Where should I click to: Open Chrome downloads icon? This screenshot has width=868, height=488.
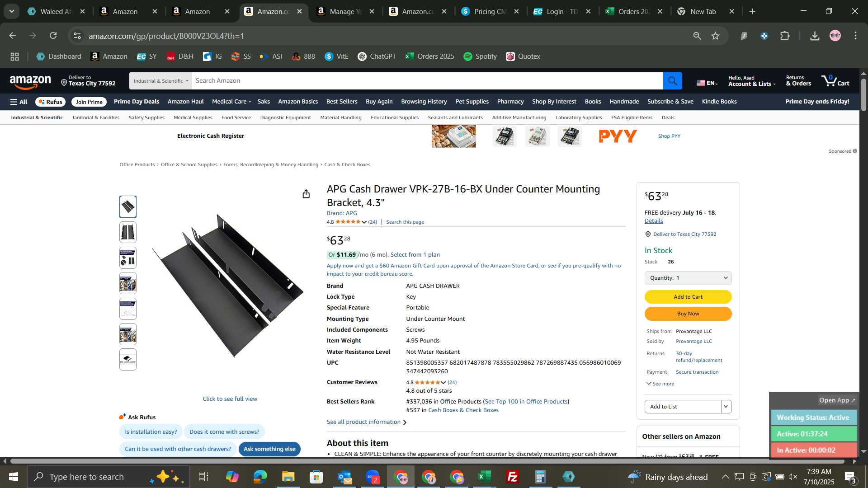point(815,36)
